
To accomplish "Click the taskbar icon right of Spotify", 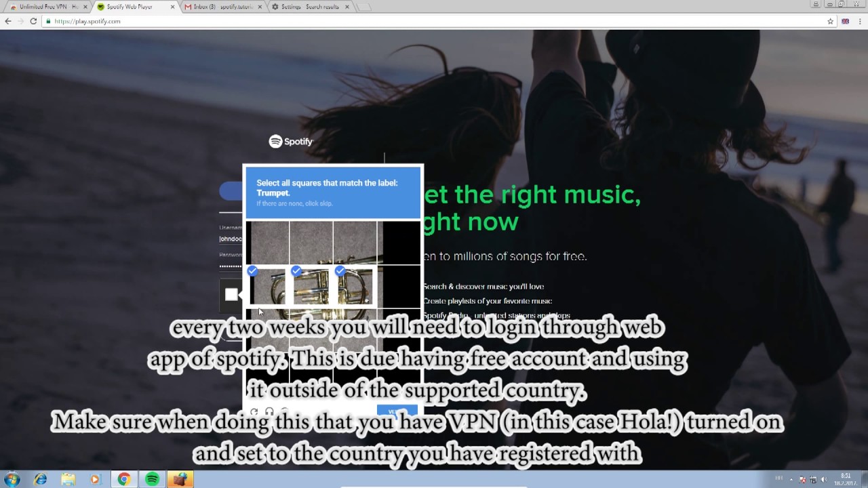I will tap(180, 479).
